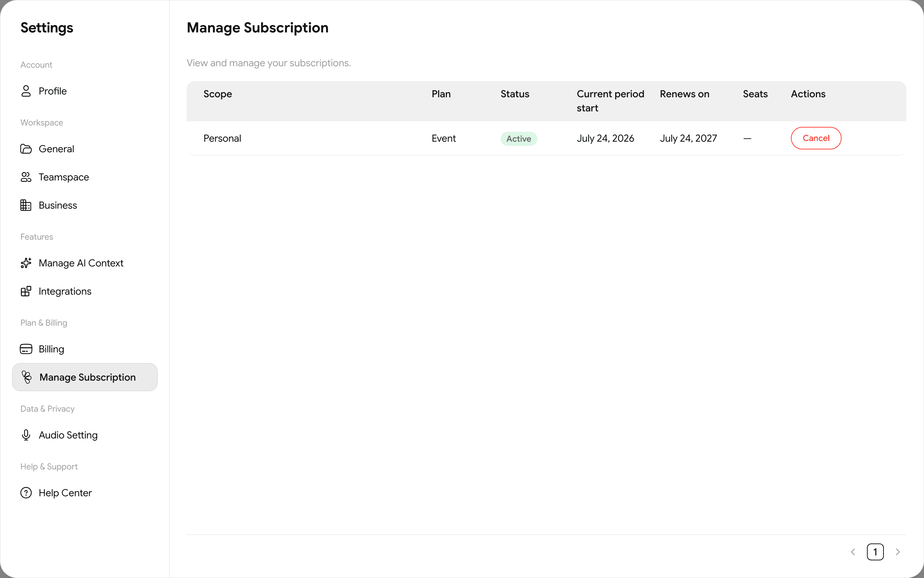This screenshot has width=924, height=578.
Task: Click the Personal scope cell
Action: [222, 139]
